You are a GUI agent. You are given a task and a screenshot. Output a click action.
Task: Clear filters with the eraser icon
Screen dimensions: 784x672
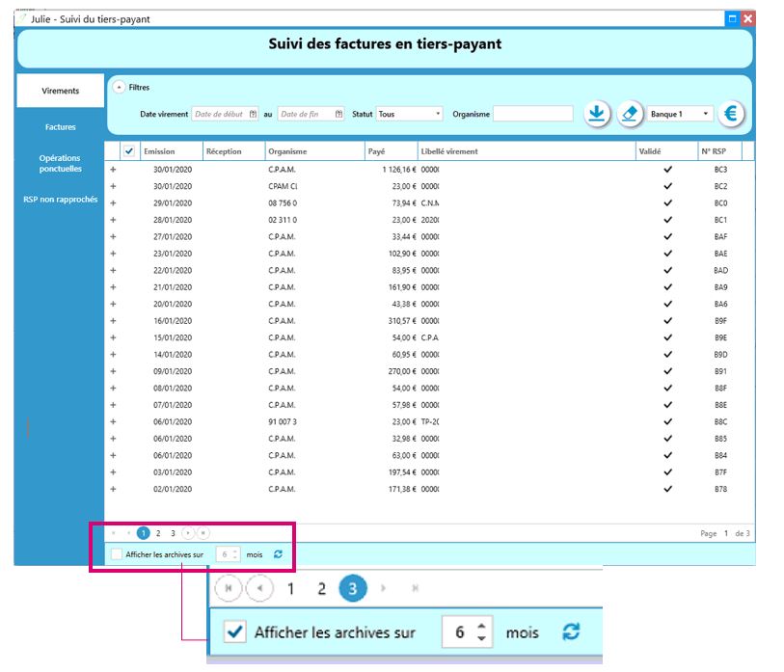coord(630,114)
